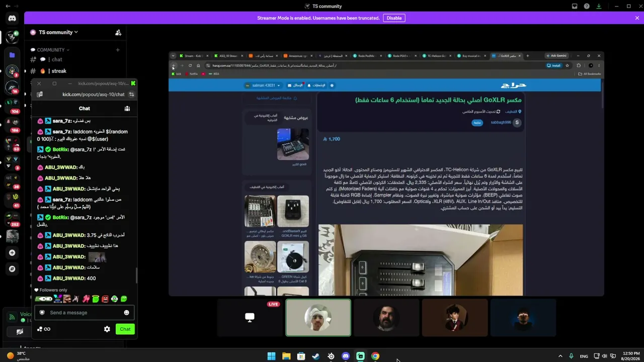Open Kick chat settings gear
Image resolution: width=644 pixels, height=362 pixels.
tap(107, 329)
